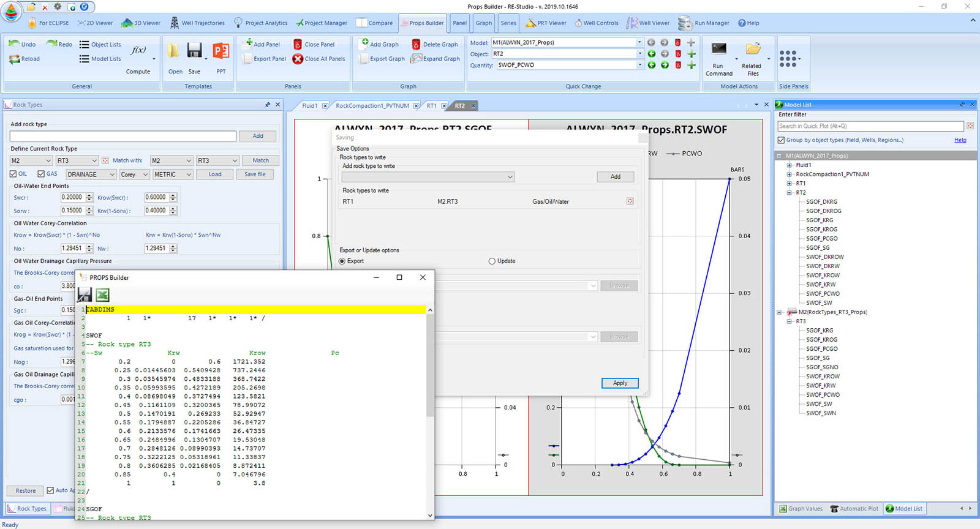This screenshot has height=529, width=980.
Task: Collapse the RT2 tree node
Action: [x=790, y=193]
